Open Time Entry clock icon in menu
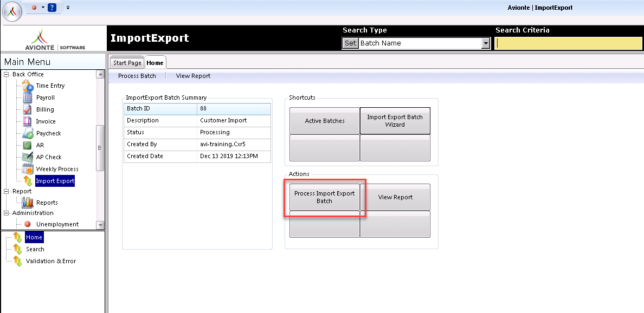This screenshot has height=313, width=644. (x=28, y=86)
